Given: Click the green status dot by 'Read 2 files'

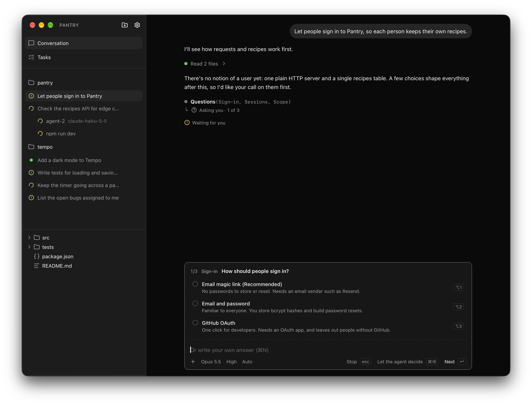Looking at the screenshot, I should [x=186, y=64].
